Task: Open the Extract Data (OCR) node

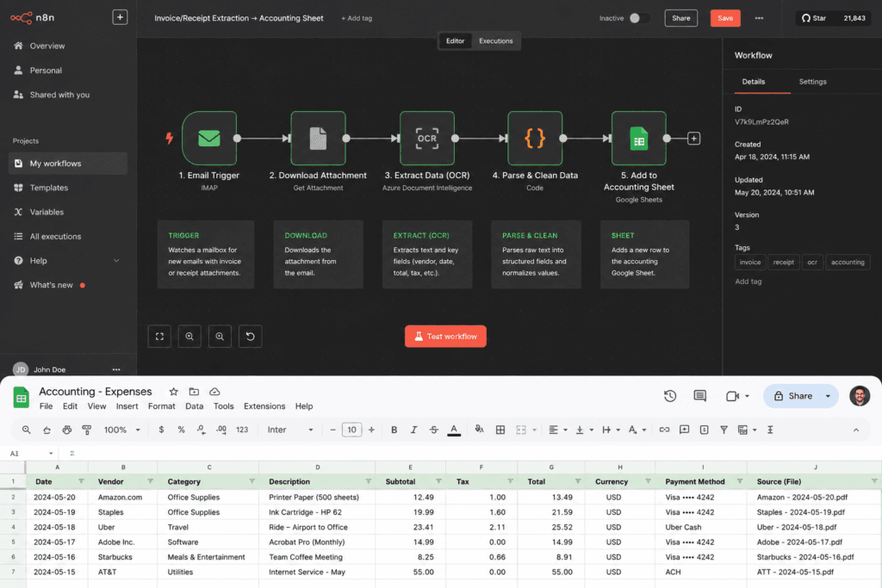Action: [427, 139]
